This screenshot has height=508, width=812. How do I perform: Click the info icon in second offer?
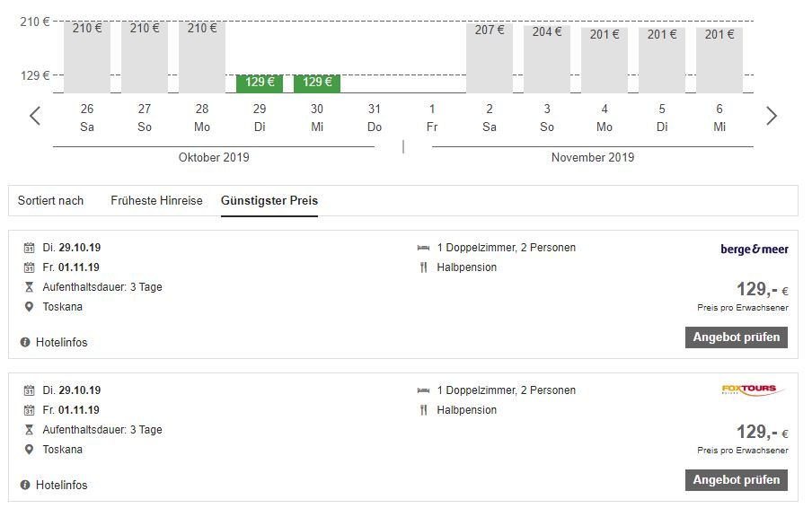click(x=25, y=485)
